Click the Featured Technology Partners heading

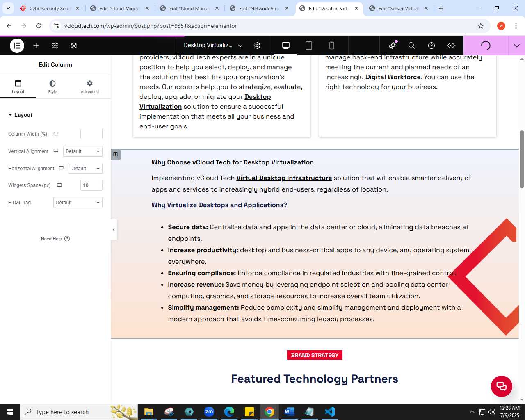click(x=315, y=379)
